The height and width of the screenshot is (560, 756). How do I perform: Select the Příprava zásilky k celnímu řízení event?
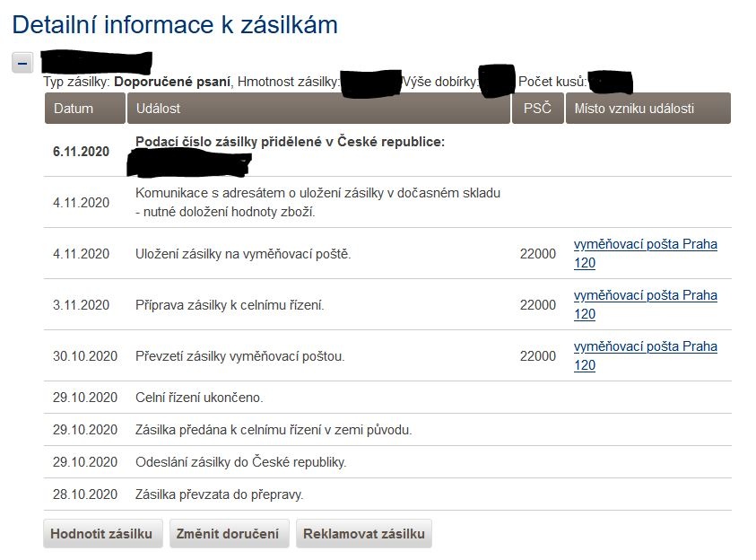click(230, 305)
